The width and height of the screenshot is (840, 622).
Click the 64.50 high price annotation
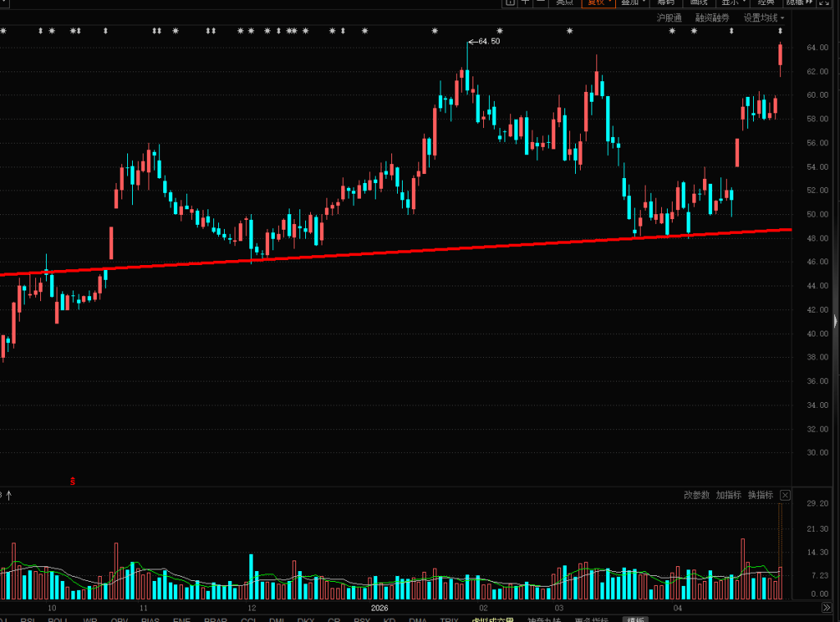pos(488,41)
